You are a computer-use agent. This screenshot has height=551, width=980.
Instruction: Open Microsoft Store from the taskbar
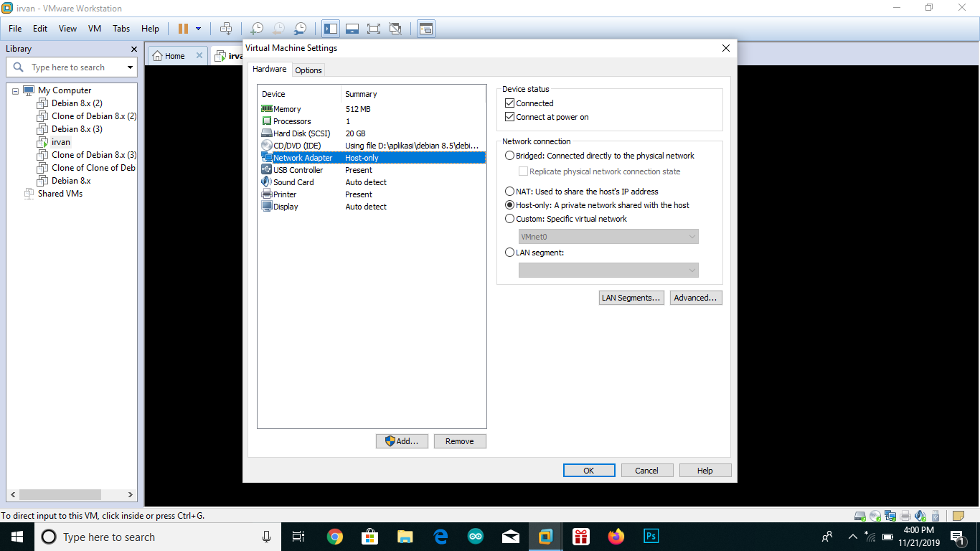pyautogui.click(x=370, y=537)
